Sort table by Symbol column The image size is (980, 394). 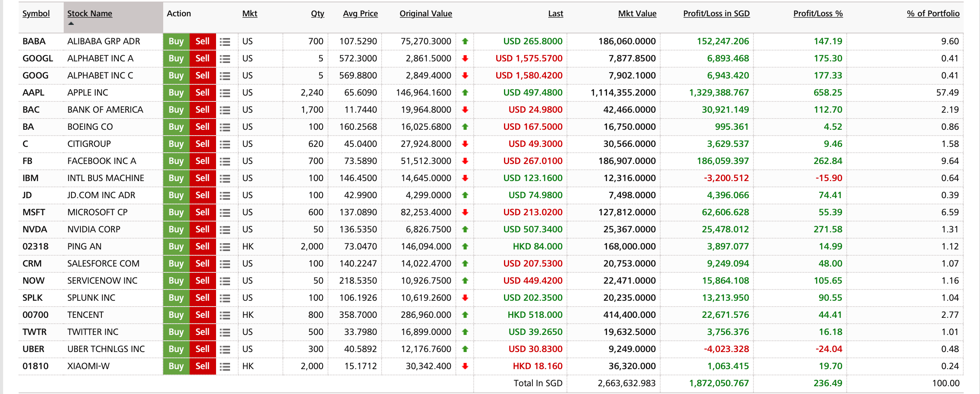point(36,14)
